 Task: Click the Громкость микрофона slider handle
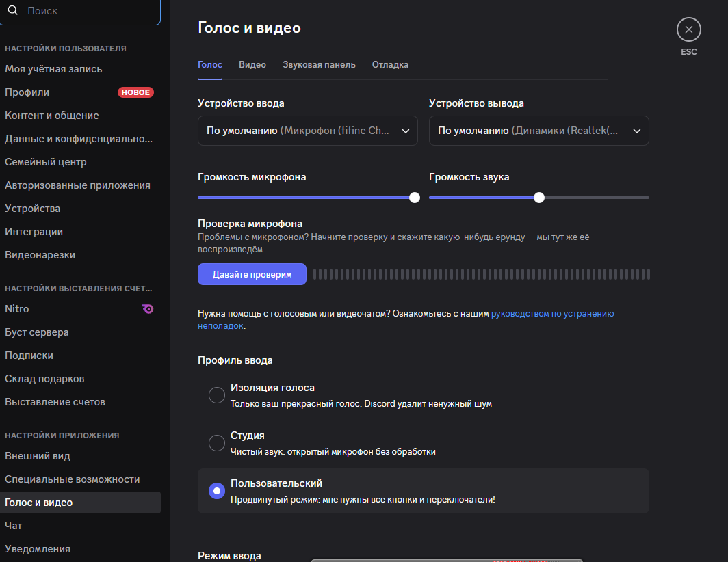click(x=415, y=198)
